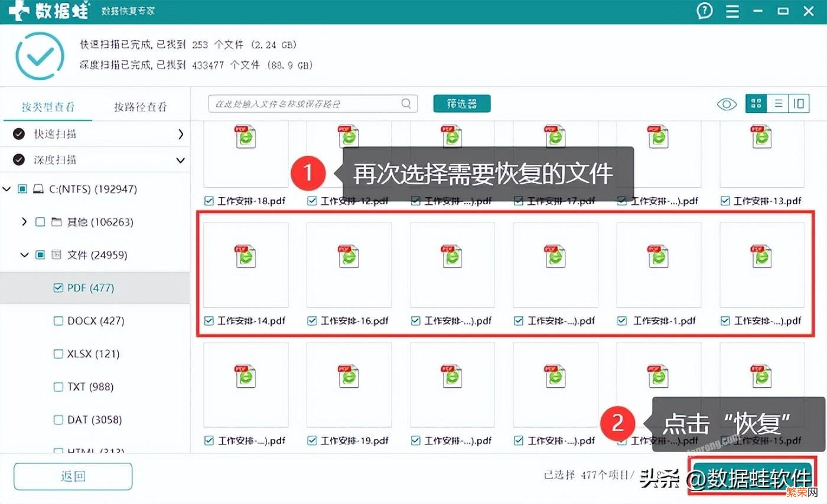Click the 深度扫描 check circle icon
827x504 pixels.
(19, 160)
